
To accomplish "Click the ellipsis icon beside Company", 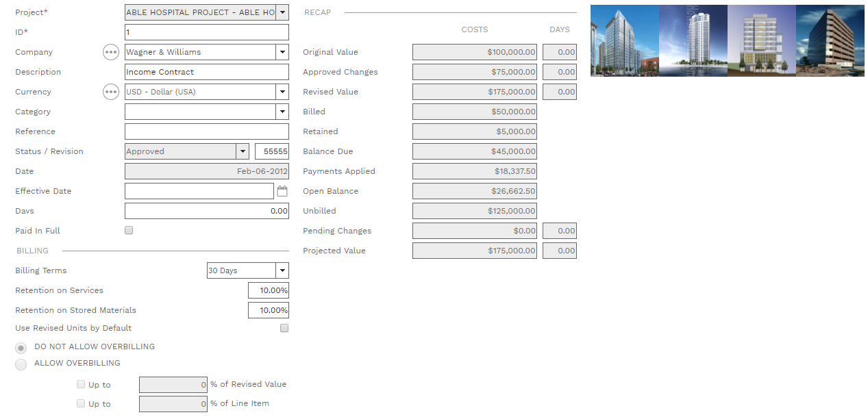I will tap(111, 52).
